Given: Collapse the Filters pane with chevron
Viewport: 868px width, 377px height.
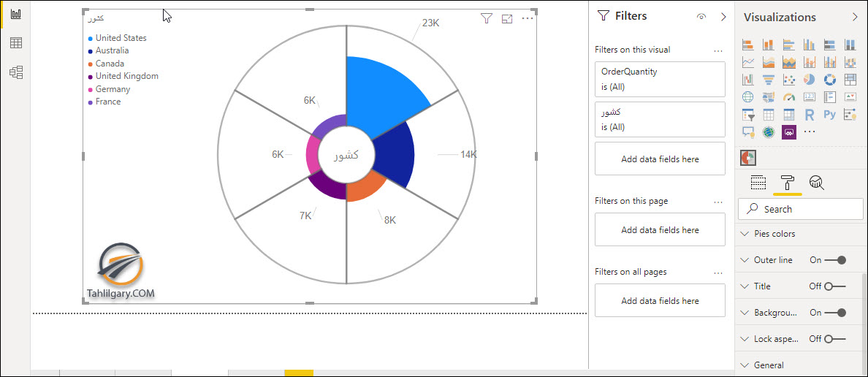Looking at the screenshot, I should 723,17.
